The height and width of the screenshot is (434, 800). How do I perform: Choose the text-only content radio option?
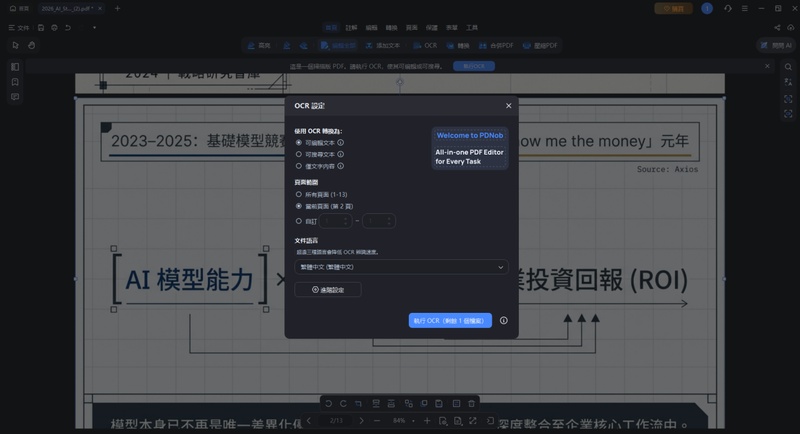point(298,166)
